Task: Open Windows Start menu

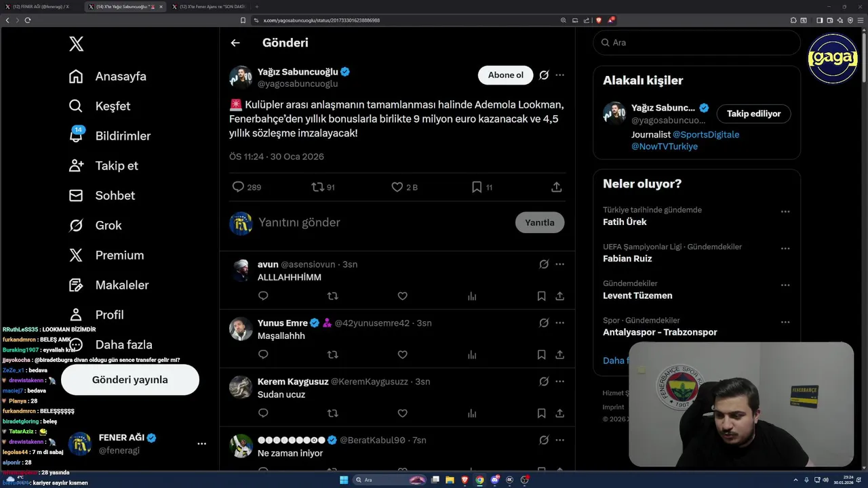Action: click(x=344, y=480)
